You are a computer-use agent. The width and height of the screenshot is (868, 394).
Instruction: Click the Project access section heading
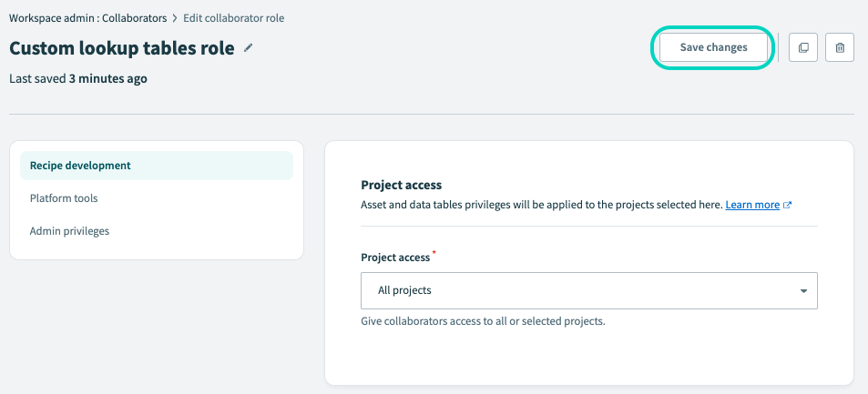[x=401, y=185]
